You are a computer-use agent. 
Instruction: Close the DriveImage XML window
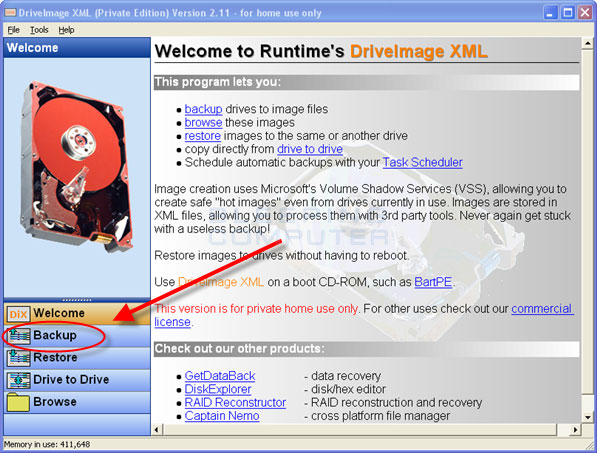[585, 13]
